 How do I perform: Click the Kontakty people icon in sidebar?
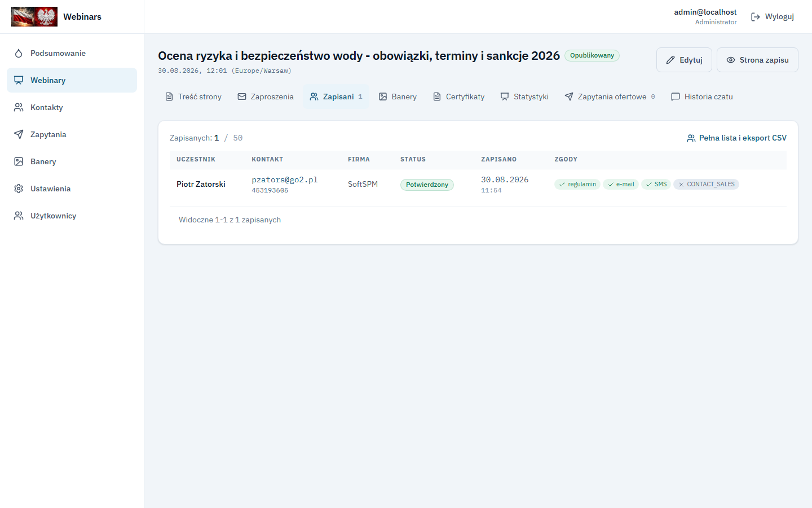(x=19, y=107)
